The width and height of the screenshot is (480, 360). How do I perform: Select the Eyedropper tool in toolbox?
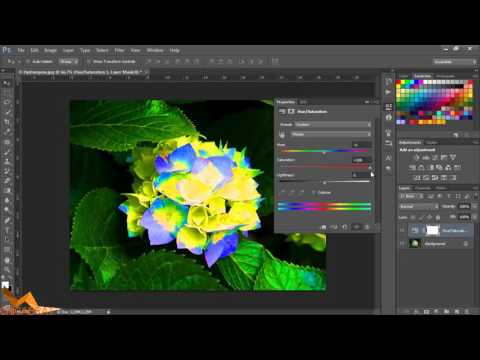tap(7, 132)
